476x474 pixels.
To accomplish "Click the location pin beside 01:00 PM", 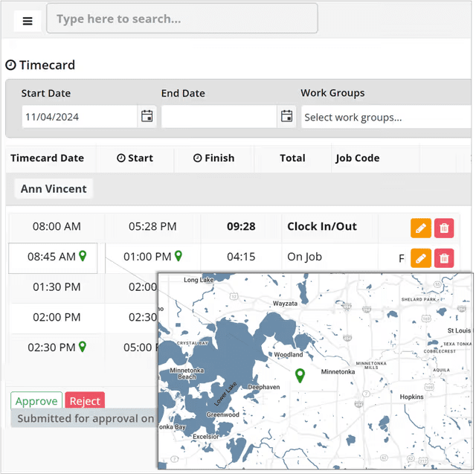I will point(178,257).
